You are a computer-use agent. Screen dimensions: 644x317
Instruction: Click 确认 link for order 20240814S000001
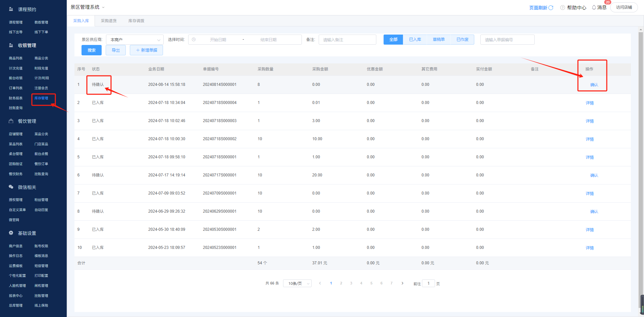(x=594, y=85)
